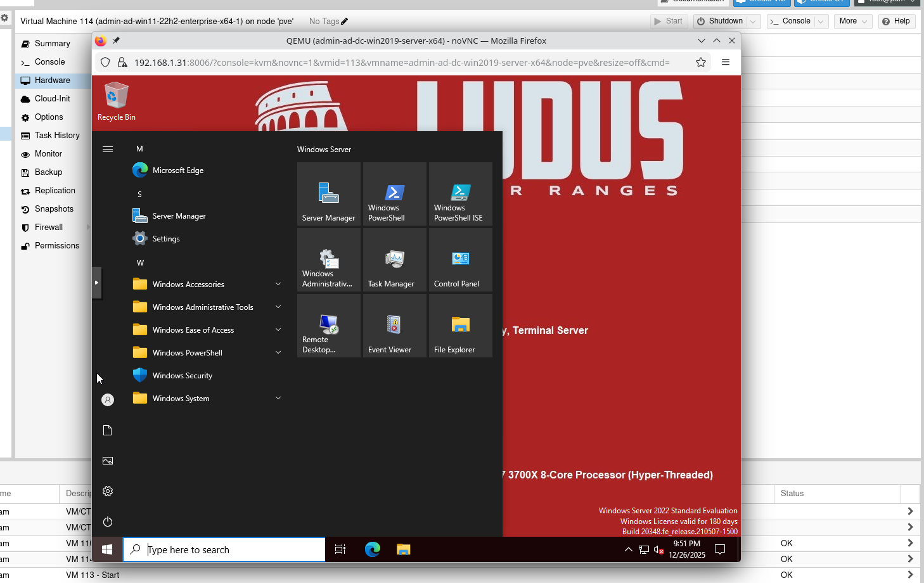Launch Windows PowerShell ISE tile
The width and height of the screenshot is (924, 583).
[x=460, y=194]
